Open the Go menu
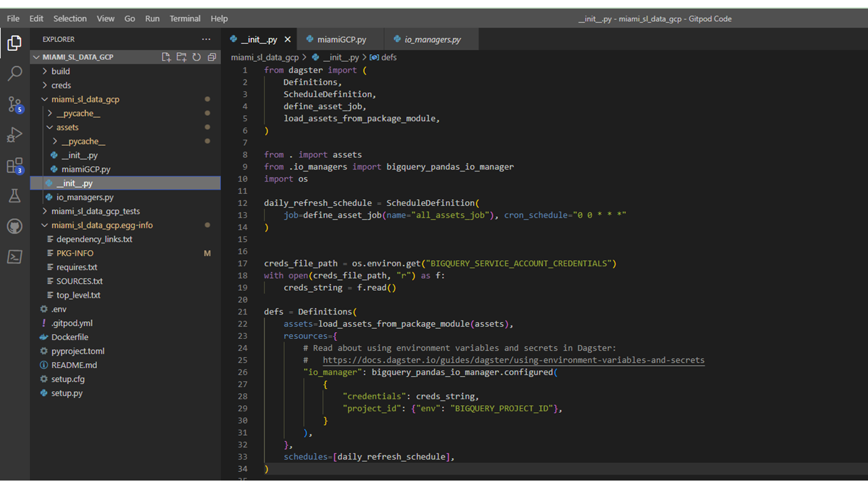Screen dimensions: 868x488 (130, 18)
